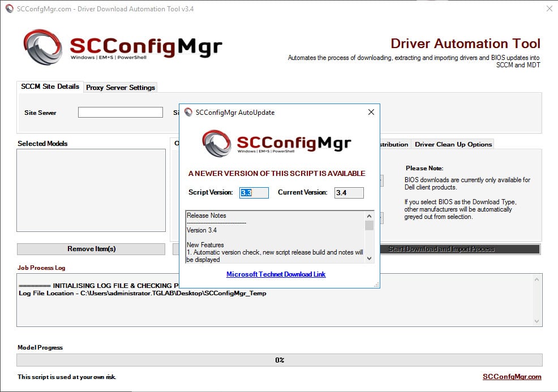Click the Current Version field showing 3.4
Screen dimensions: 558x392
349,192
